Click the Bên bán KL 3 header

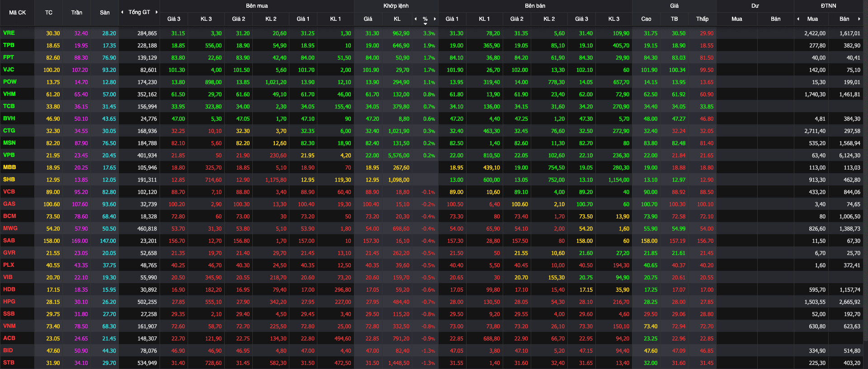[x=614, y=19]
